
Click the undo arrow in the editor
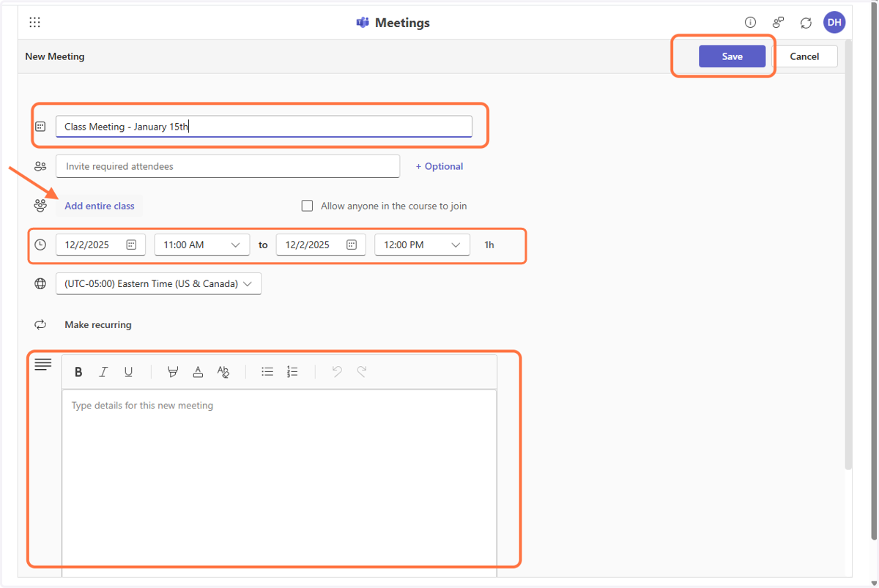337,372
